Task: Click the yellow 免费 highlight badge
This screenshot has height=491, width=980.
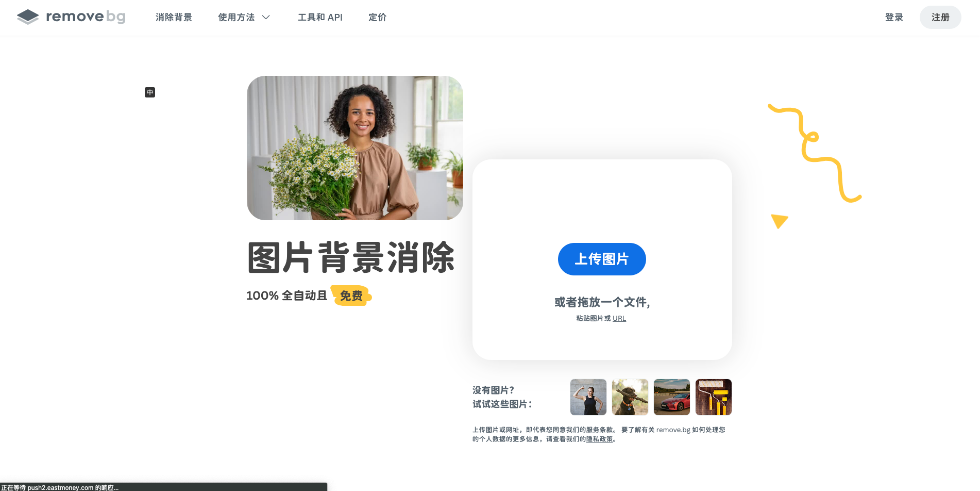Action: 351,296
